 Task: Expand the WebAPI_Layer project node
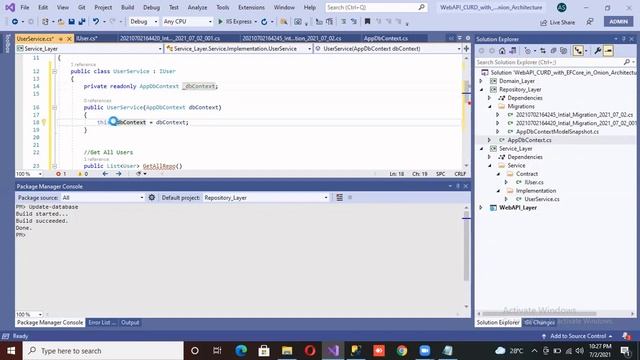coord(481,208)
